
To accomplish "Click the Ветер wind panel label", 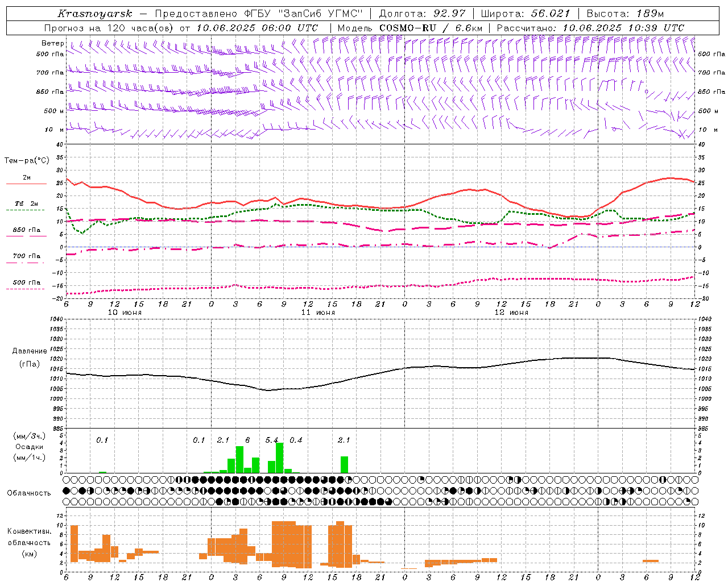I will 53,43.
